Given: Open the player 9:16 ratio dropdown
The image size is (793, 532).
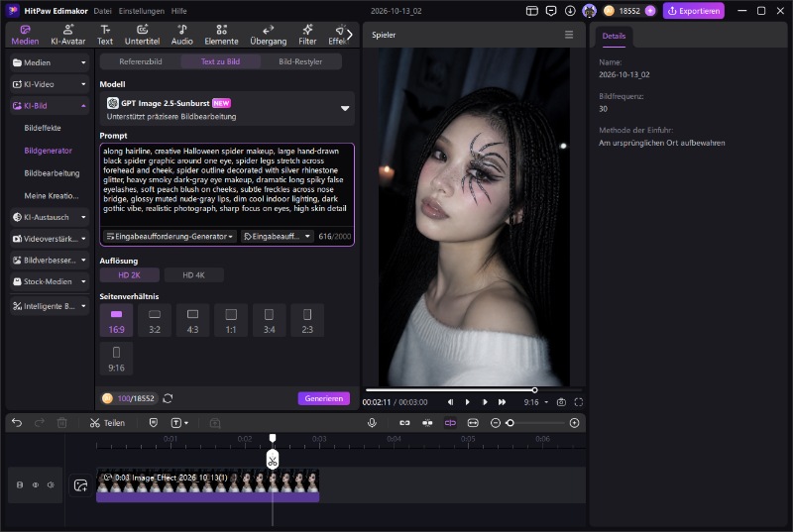Looking at the screenshot, I should click(x=535, y=402).
